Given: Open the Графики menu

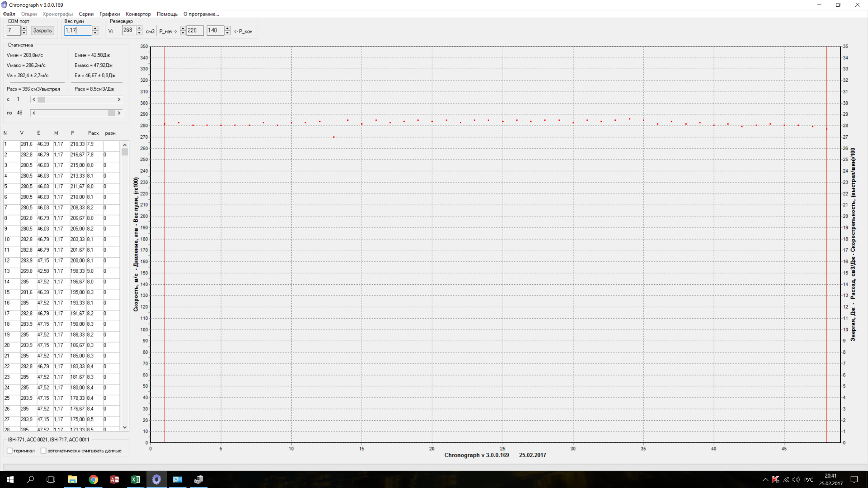Looking at the screenshot, I should click(109, 14).
